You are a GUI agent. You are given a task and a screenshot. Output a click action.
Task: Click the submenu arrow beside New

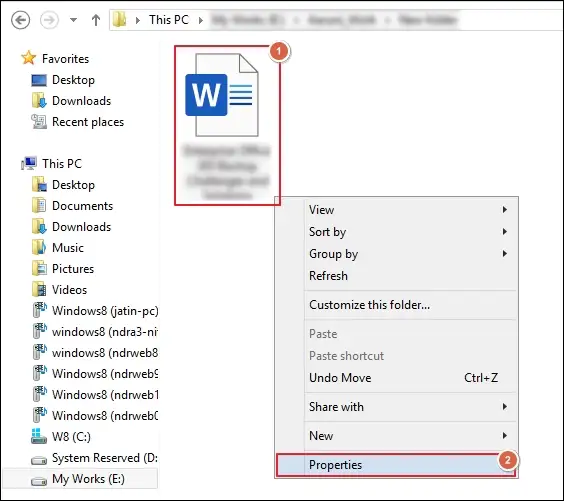tap(505, 436)
